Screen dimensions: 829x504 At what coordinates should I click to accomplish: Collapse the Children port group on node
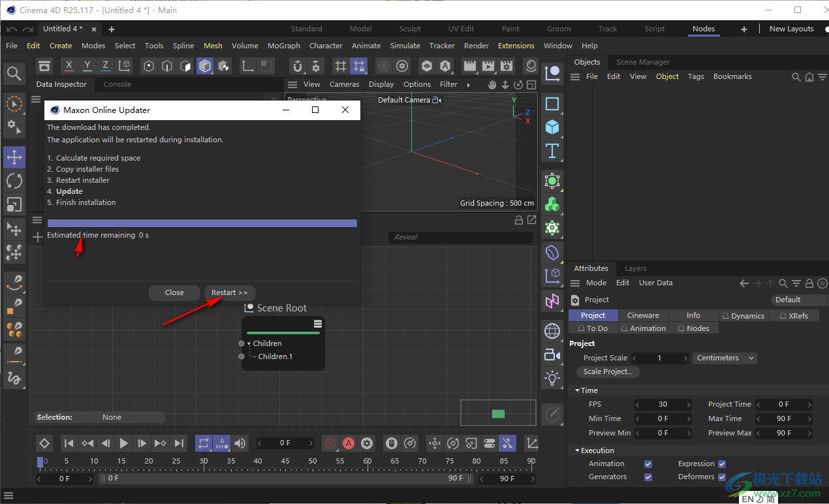(249, 343)
